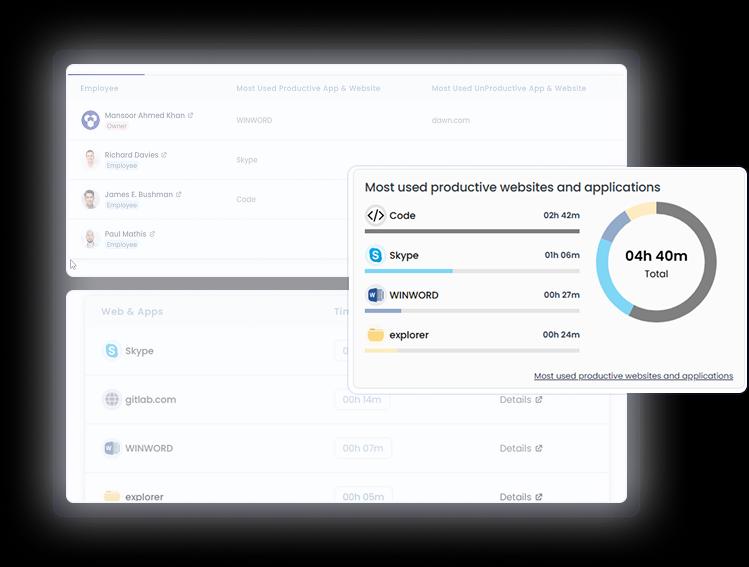Image resolution: width=749 pixels, height=567 pixels.
Task: Click the Skype icon in Web & Apps list
Action: [x=112, y=351]
